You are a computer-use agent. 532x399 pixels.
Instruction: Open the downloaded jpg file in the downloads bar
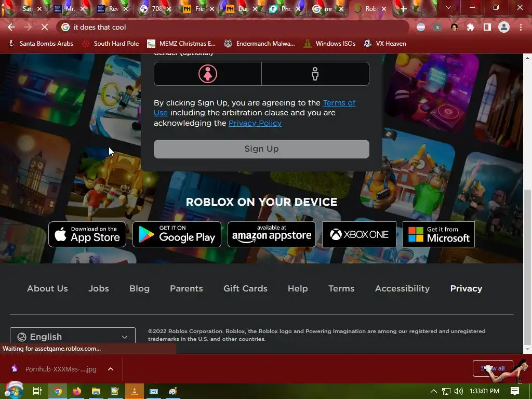54,369
